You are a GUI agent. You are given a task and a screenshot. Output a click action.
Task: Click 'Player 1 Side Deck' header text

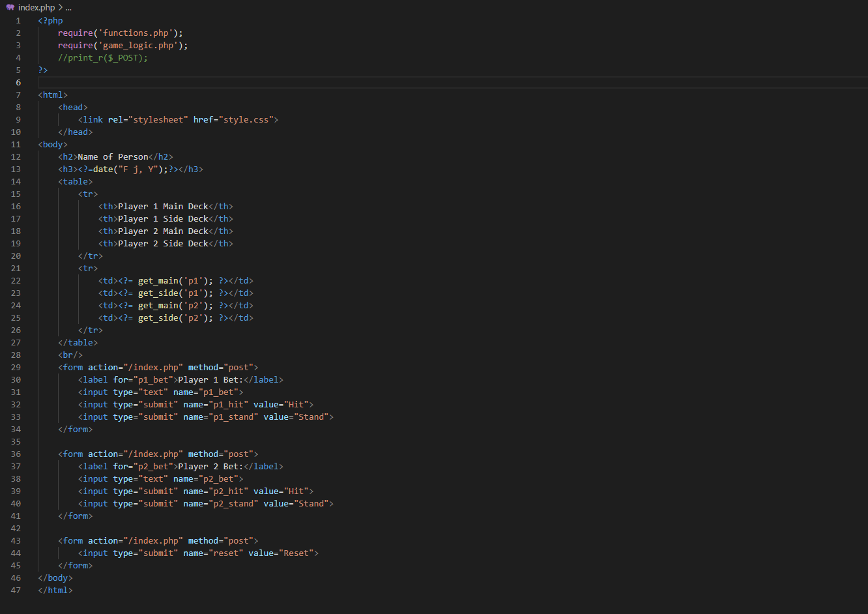pyautogui.click(x=164, y=218)
